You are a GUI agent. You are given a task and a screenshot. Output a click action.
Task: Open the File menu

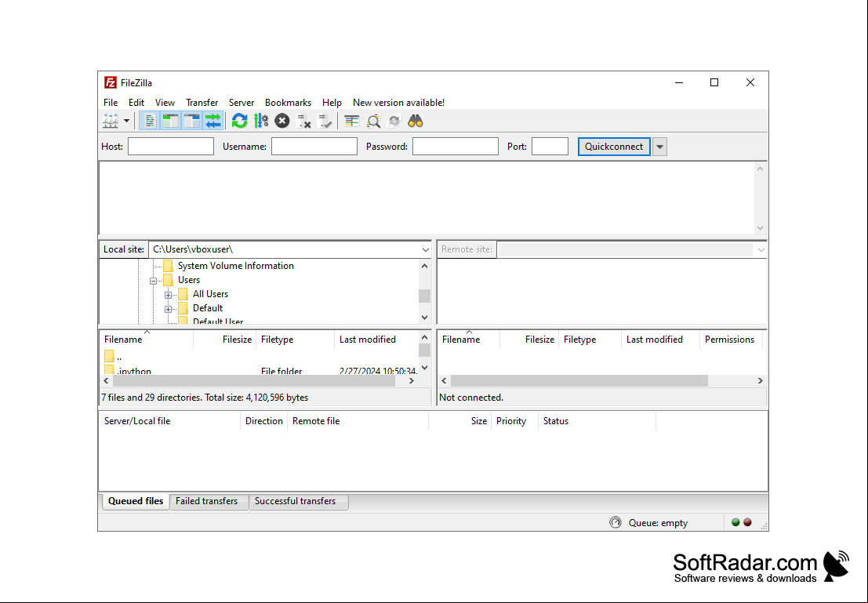[111, 103]
